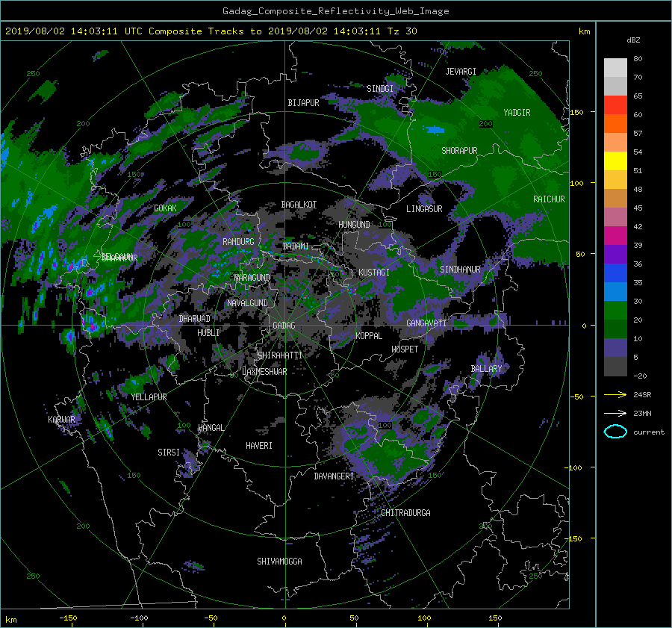Viewport: 672px width, 628px height.
Task: Select the RAMDURG city label
Action: [x=238, y=242]
